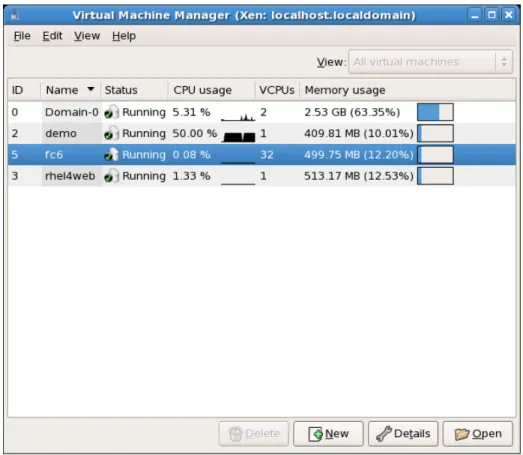Sort by the ID column header

click(x=24, y=90)
